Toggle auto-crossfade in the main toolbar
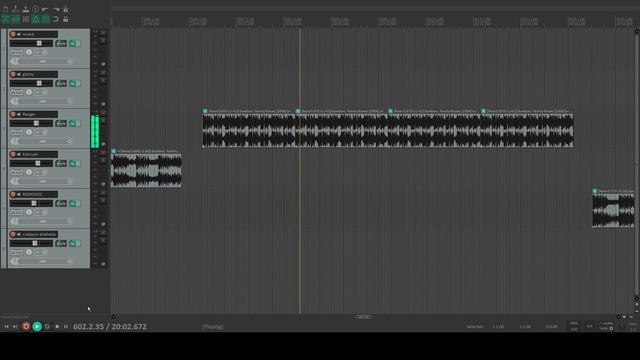Image resolution: width=640 pixels, height=360 pixels. [x=5, y=19]
